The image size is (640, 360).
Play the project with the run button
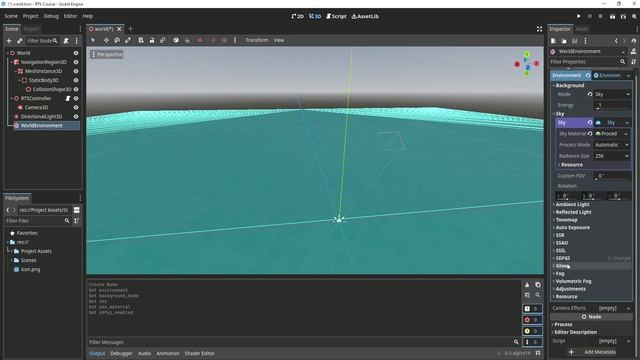(578, 16)
